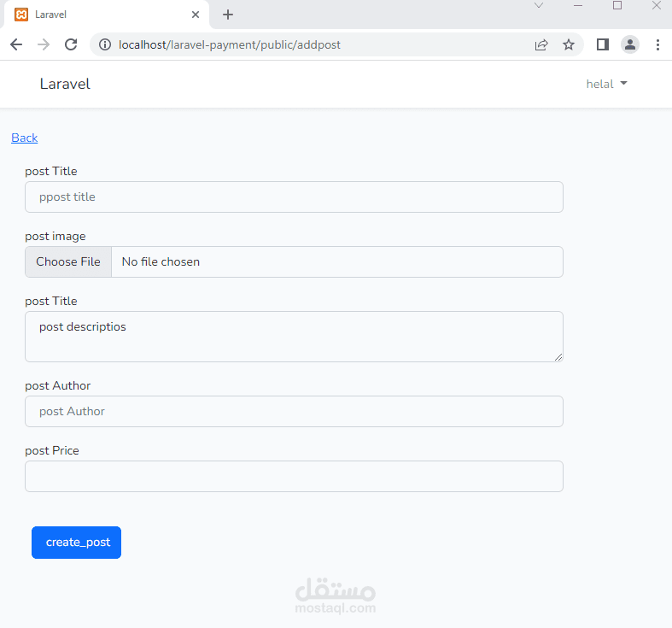Click the post Price label

[x=52, y=450]
